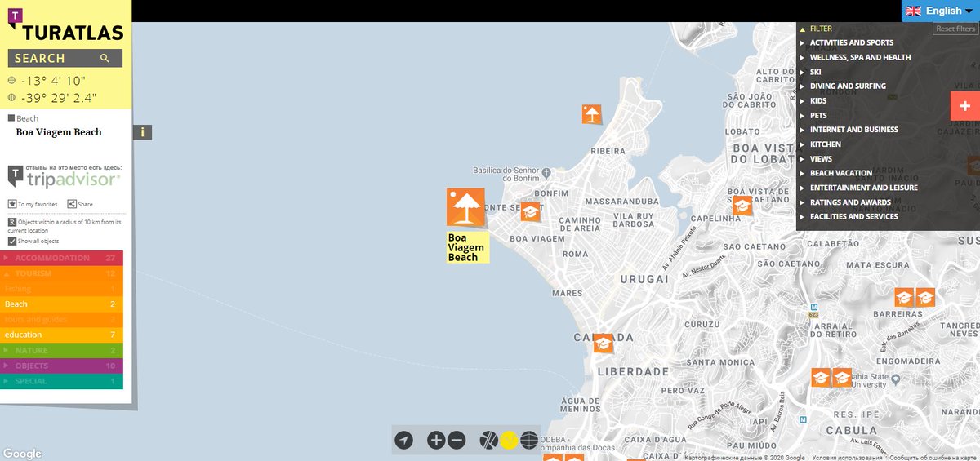
Task: Click the Boa Viagem Beach yellow map label
Action: point(466,247)
